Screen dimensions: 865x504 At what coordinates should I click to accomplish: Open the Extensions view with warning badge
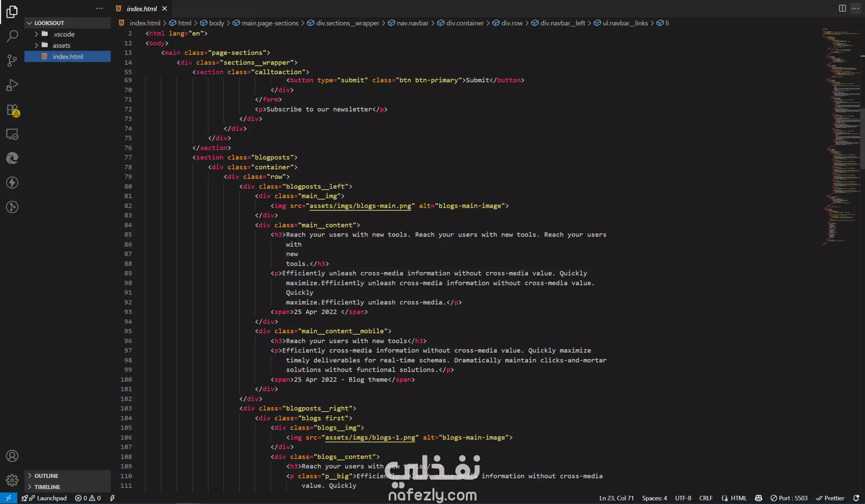point(12,110)
